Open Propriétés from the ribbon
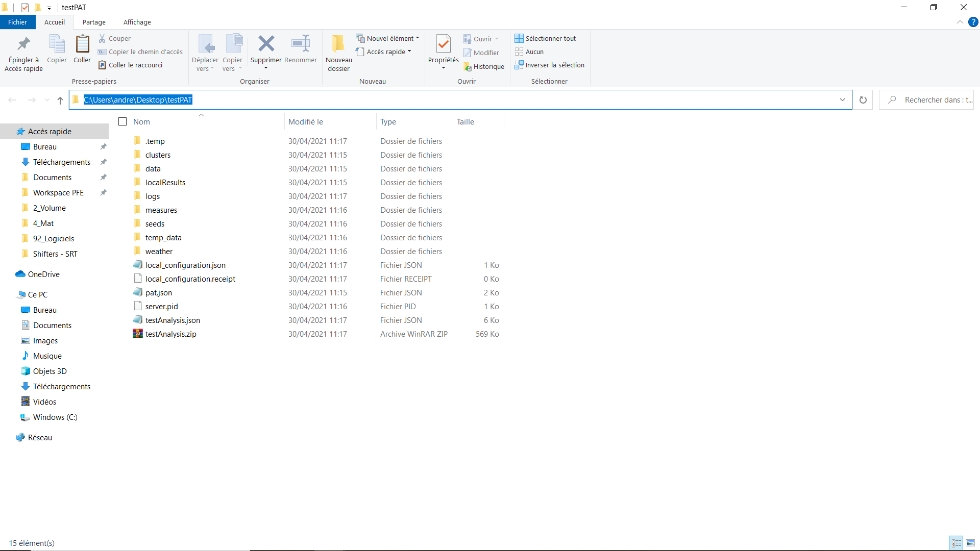The height and width of the screenshot is (551, 980). (443, 44)
